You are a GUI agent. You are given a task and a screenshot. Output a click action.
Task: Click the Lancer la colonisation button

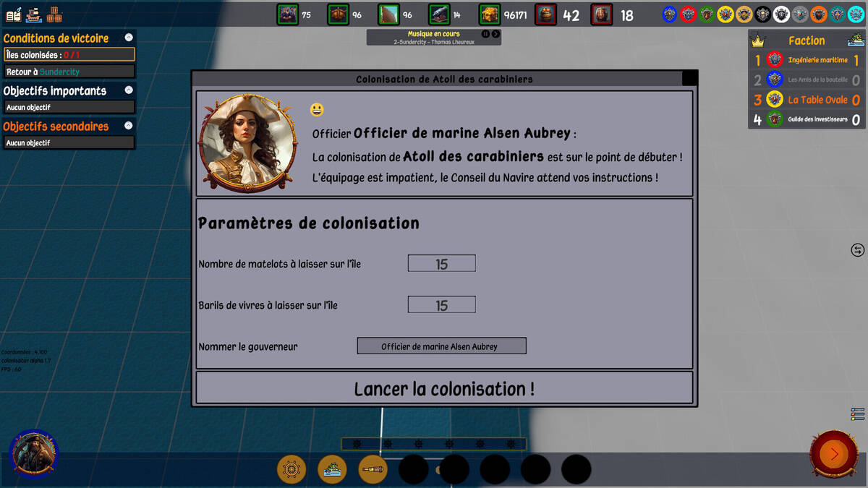444,388
